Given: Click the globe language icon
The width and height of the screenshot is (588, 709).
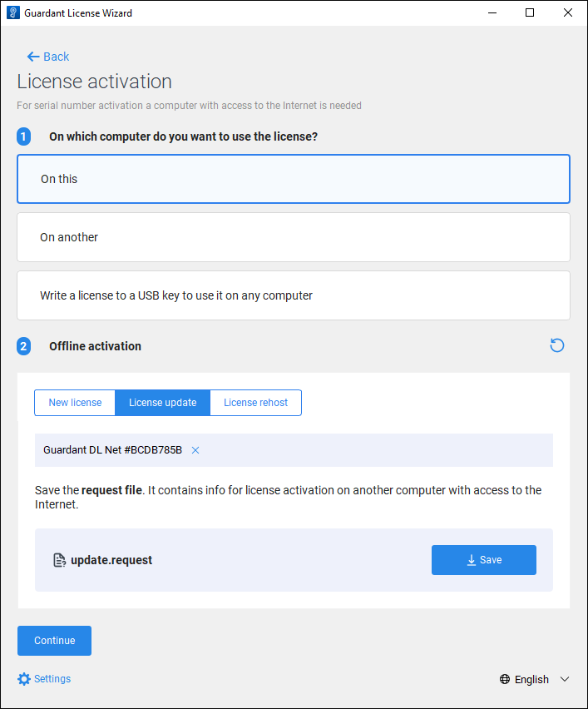Looking at the screenshot, I should 505,679.
